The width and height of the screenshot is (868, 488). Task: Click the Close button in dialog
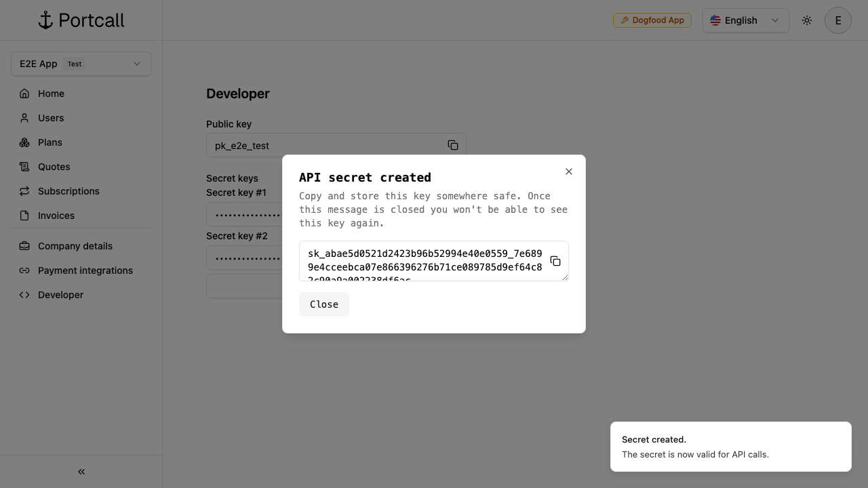[324, 304]
